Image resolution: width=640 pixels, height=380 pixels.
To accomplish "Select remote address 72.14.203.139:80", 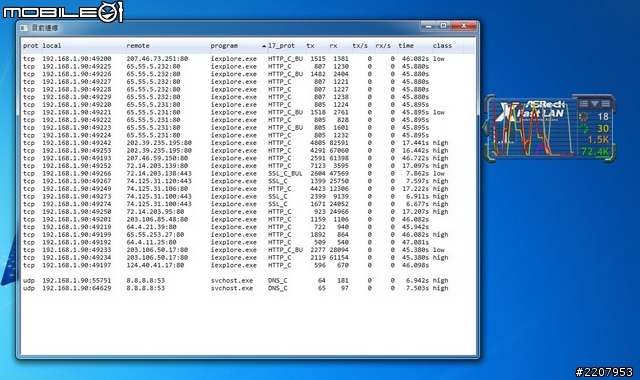I will point(157,166).
